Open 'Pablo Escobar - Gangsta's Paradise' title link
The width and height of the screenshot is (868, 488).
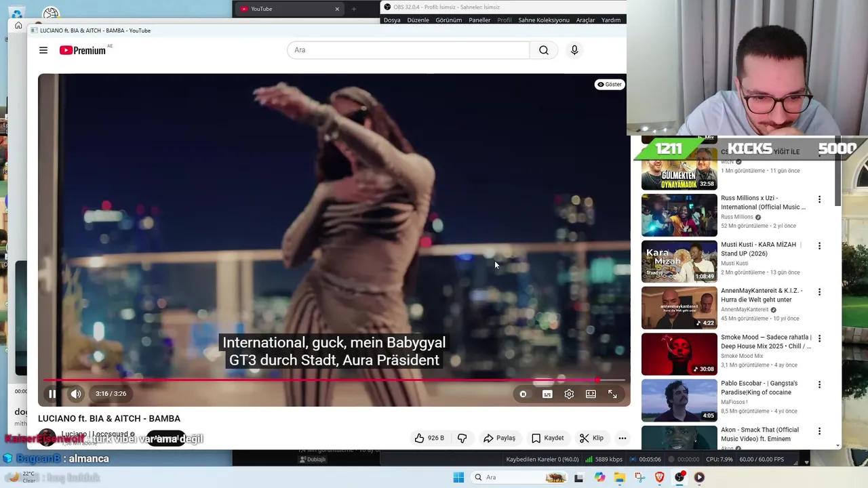(x=759, y=388)
